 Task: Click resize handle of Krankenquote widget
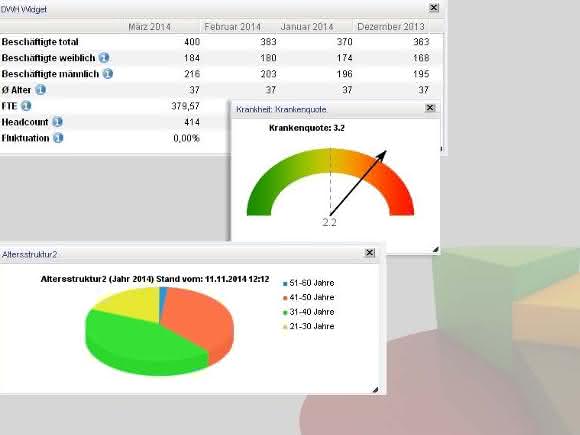click(x=436, y=250)
